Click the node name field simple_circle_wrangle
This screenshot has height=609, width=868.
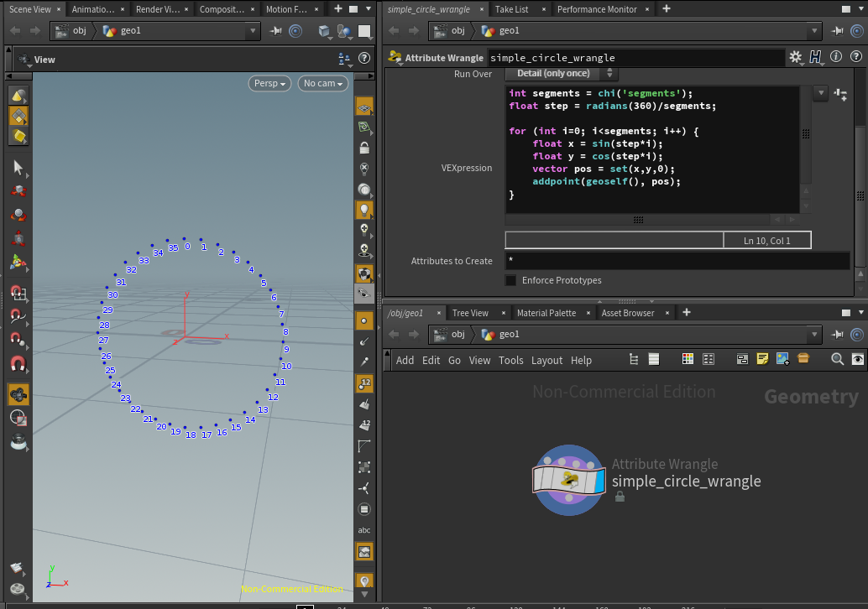[635, 58]
